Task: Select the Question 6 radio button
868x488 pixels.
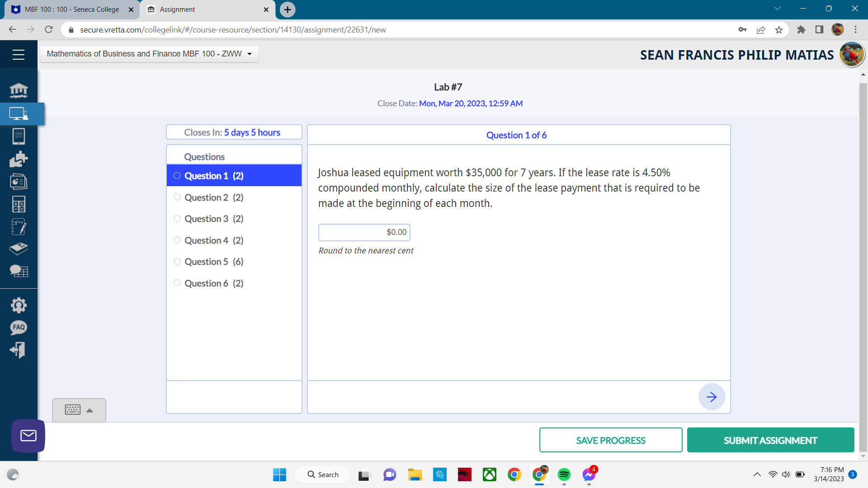Action: [177, 283]
